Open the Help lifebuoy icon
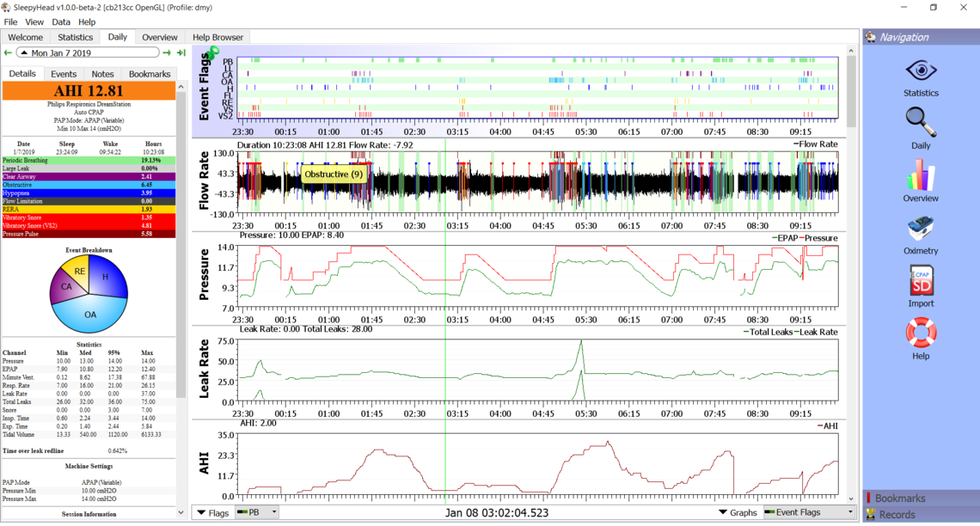This screenshot has height=526, width=980. click(921, 333)
